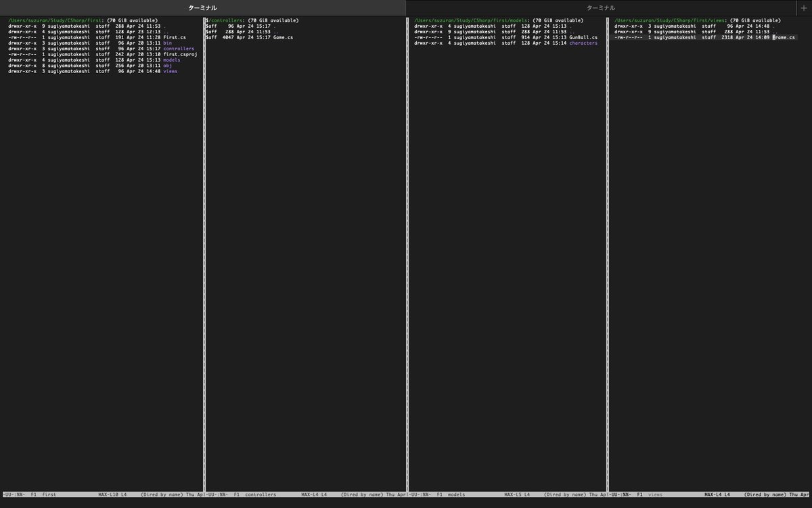Open the controllers directory entry in first pane

tap(179, 49)
